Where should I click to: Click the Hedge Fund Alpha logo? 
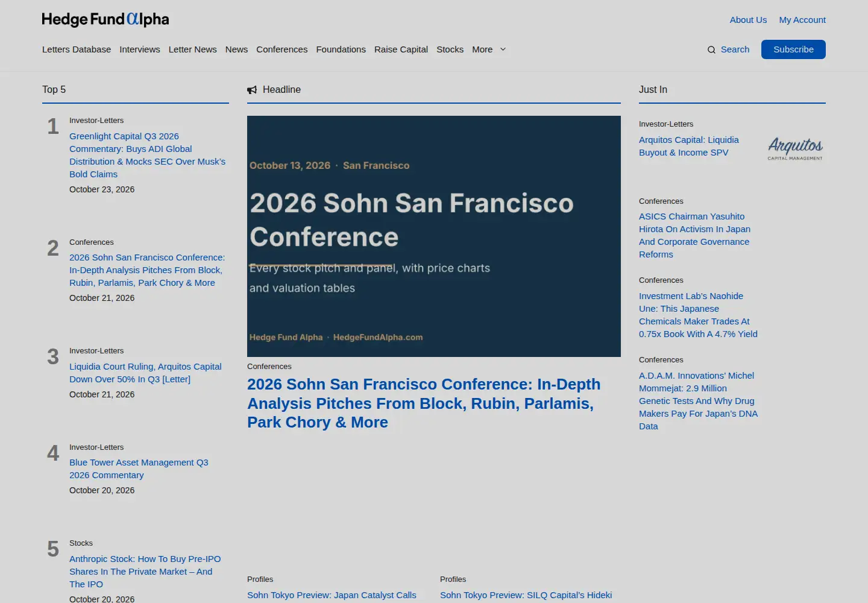(x=105, y=20)
